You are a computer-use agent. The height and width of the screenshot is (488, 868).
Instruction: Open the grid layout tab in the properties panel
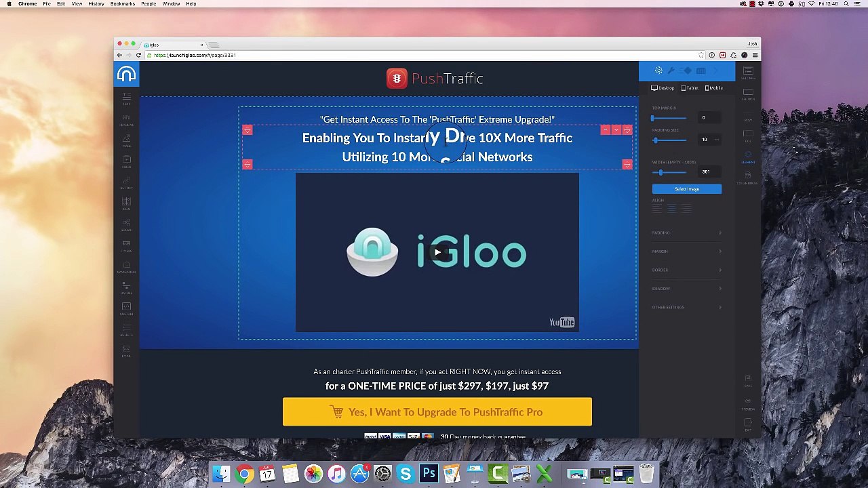click(x=701, y=70)
